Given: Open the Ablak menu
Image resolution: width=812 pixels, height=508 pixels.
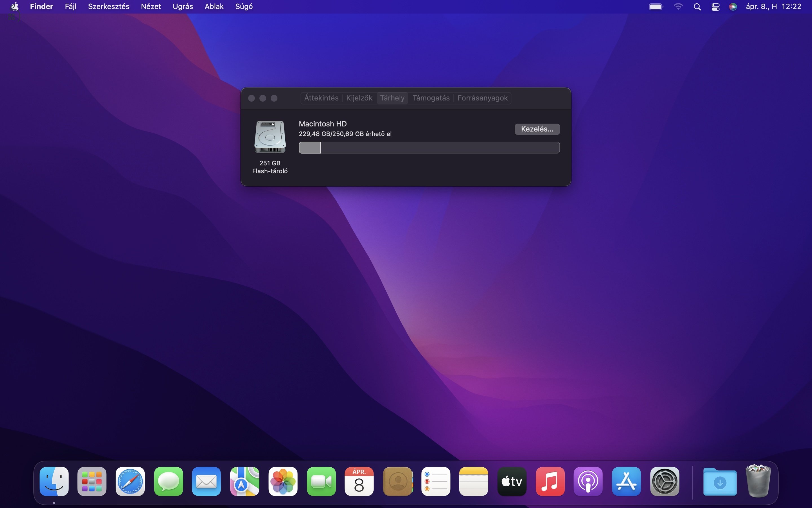Looking at the screenshot, I should point(214,6).
